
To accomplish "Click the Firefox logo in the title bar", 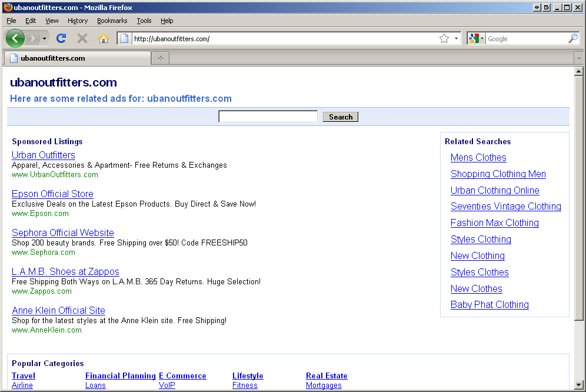I will [x=8, y=7].
